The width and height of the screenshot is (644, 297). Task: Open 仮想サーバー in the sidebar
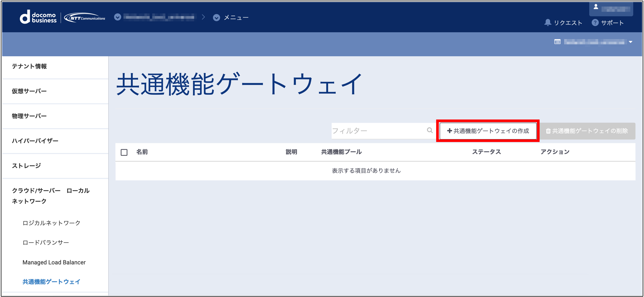coord(29,91)
